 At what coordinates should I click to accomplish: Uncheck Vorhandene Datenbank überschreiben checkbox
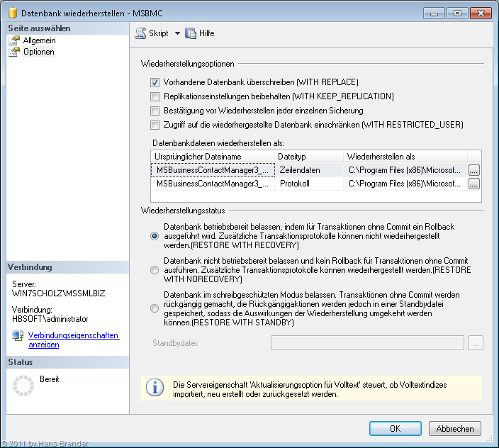155,82
